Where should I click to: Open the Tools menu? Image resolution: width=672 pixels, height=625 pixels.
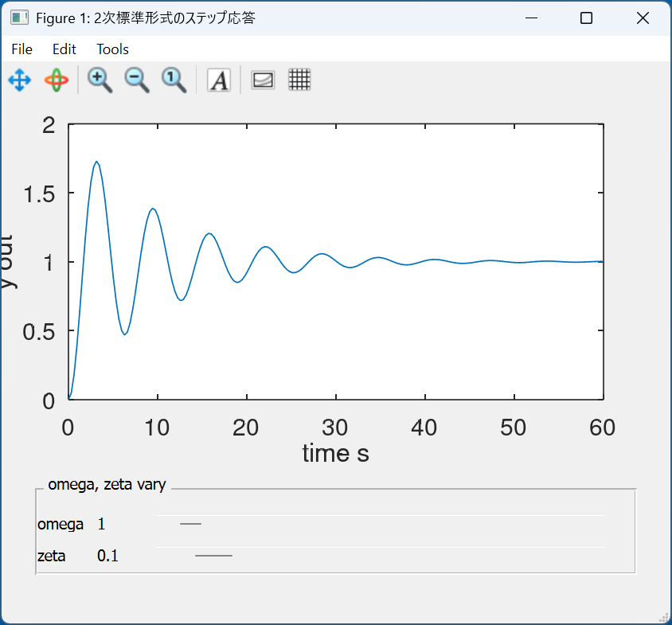[x=112, y=49]
